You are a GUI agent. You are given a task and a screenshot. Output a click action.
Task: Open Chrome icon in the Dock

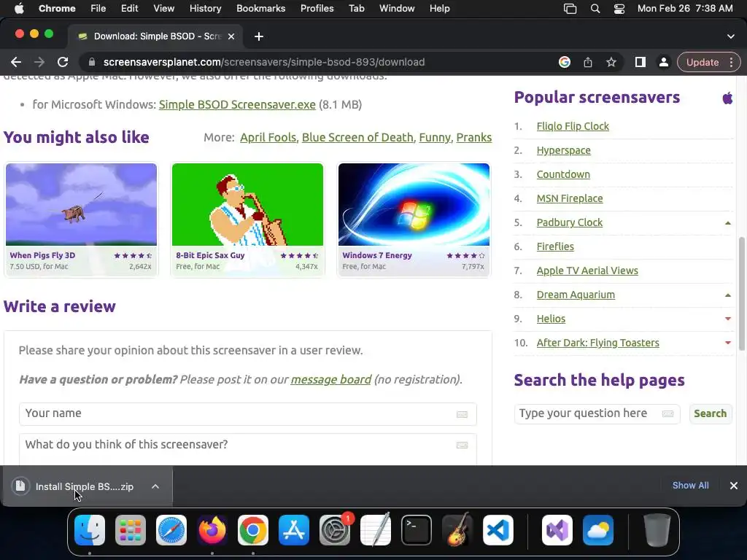(x=253, y=530)
